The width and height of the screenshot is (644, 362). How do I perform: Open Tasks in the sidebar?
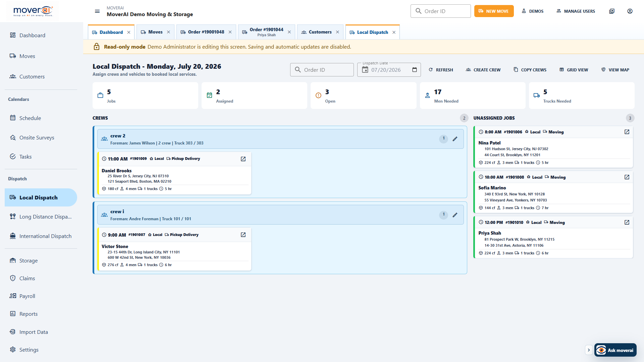point(41,157)
